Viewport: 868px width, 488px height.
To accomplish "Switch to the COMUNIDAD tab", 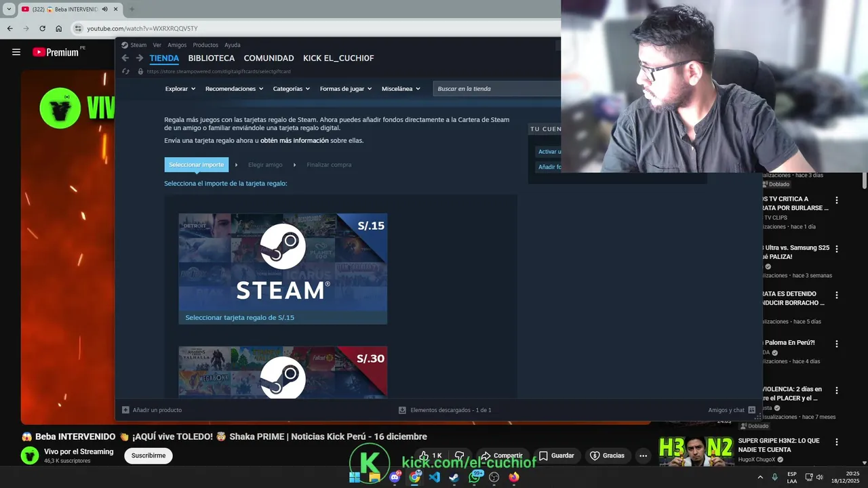I will coord(269,58).
